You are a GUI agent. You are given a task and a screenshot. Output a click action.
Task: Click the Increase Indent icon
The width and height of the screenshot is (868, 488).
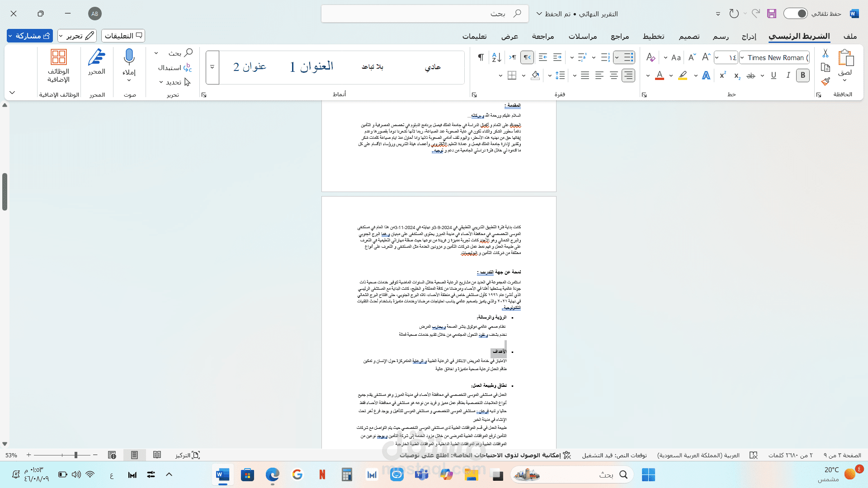[x=557, y=57]
